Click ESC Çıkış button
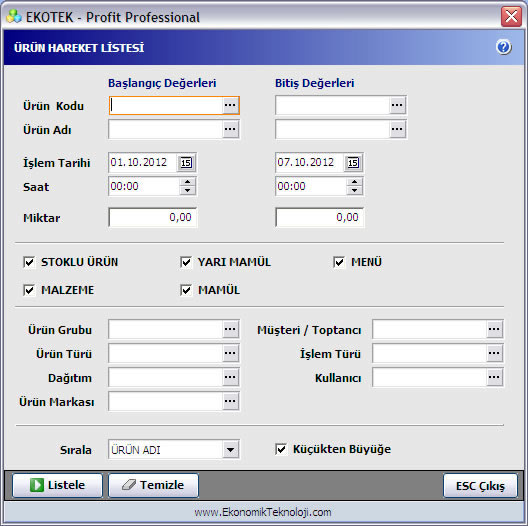528x526 pixels. pos(480,486)
